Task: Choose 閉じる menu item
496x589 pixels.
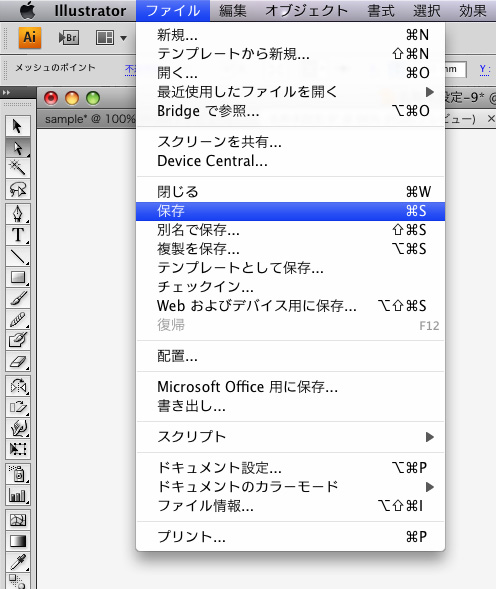Action: pyautogui.click(x=290, y=192)
